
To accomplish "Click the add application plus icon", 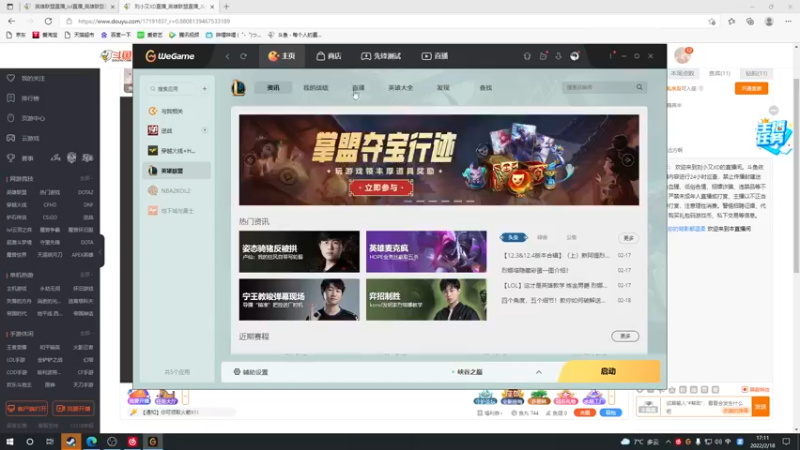I will (x=205, y=89).
